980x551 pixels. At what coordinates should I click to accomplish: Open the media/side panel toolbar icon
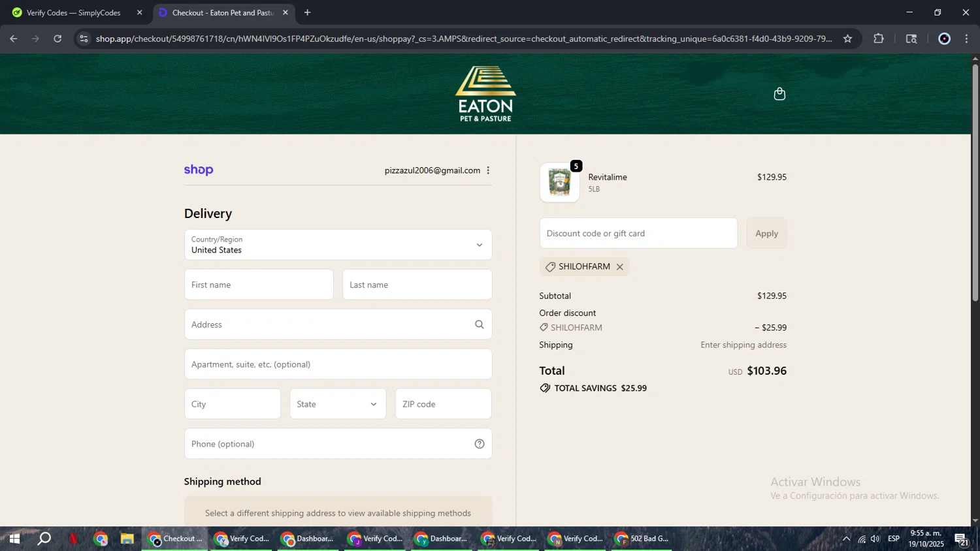click(911, 39)
